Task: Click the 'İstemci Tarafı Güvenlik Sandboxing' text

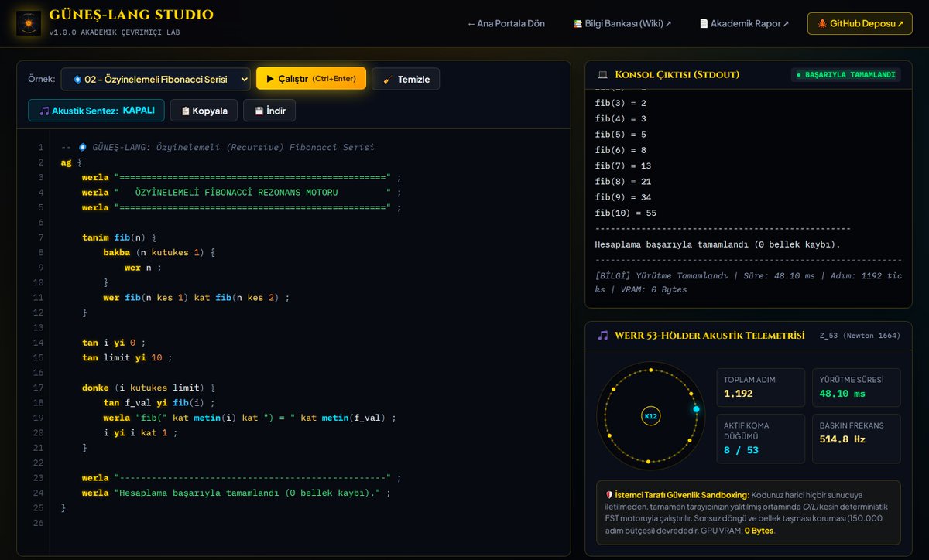Action: (682, 494)
